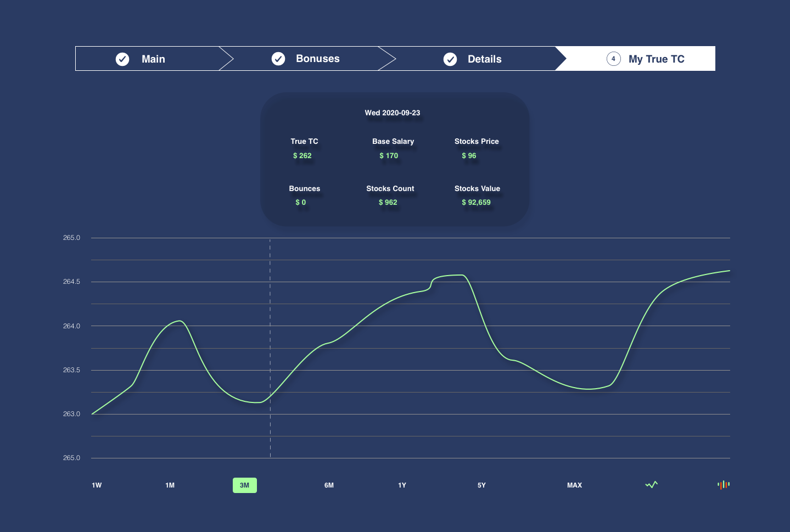Switch the chart to 1Y
The image size is (790, 532).
coord(402,485)
